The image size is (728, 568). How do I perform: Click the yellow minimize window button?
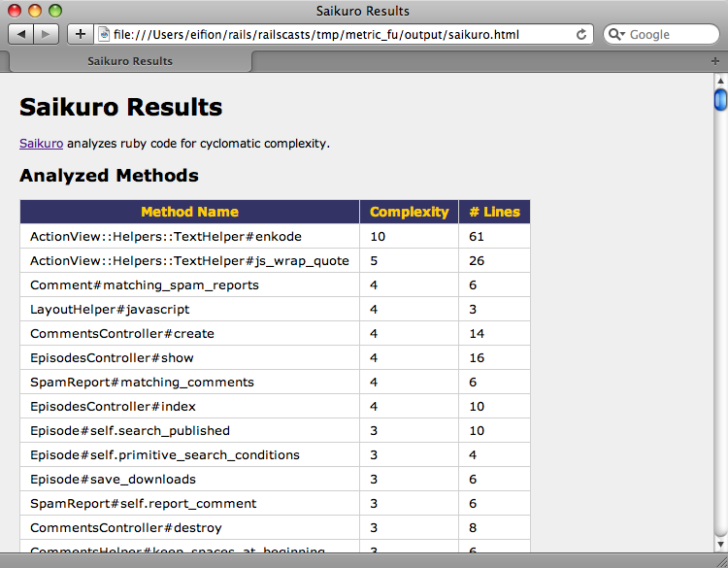pyautogui.click(x=35, y=11)
